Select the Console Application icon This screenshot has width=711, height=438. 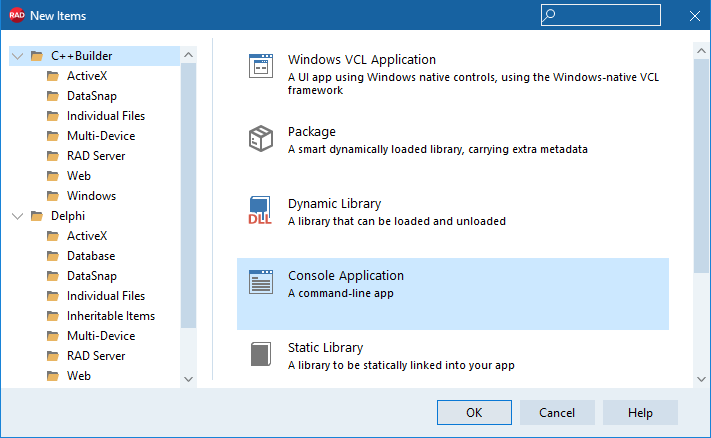[x=261, y=282]
